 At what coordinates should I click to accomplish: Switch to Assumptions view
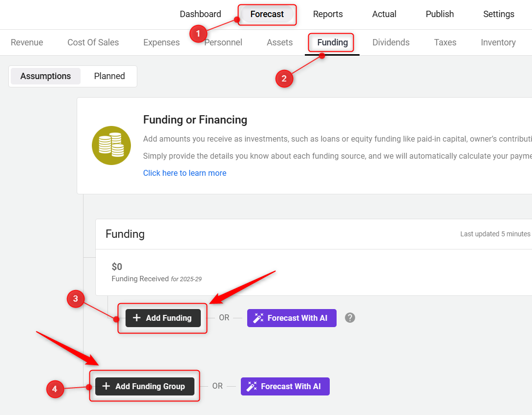[x=45, y=76]
